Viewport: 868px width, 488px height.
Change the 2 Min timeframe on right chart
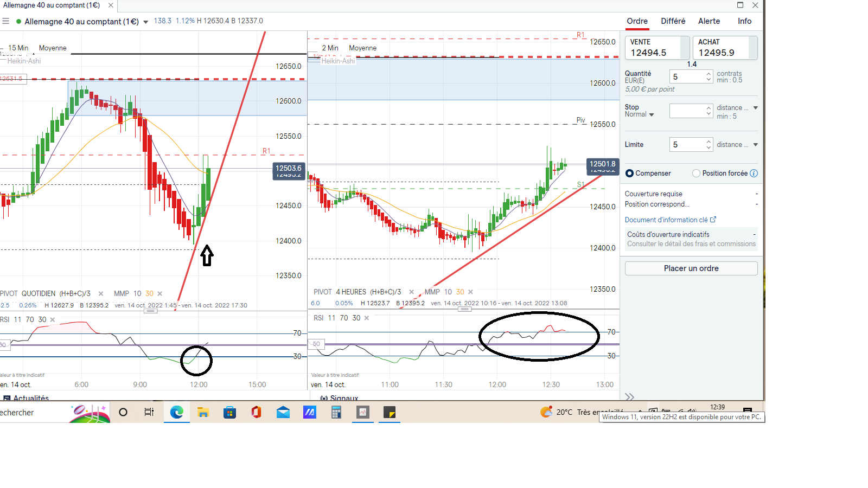330,48
